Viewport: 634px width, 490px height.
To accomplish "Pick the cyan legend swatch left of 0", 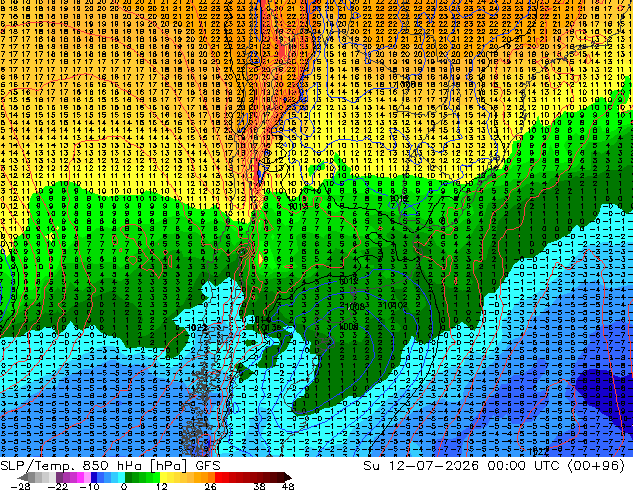I will (121, 477).
